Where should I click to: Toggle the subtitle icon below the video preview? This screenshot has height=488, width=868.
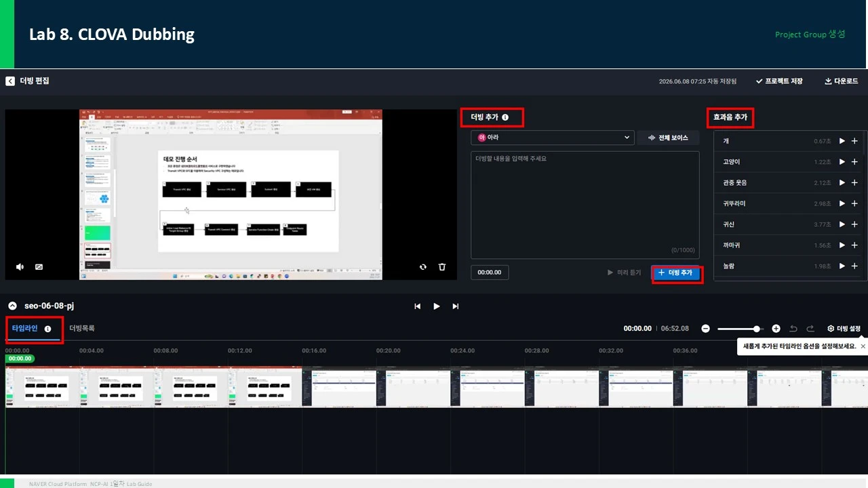point(39,267)
